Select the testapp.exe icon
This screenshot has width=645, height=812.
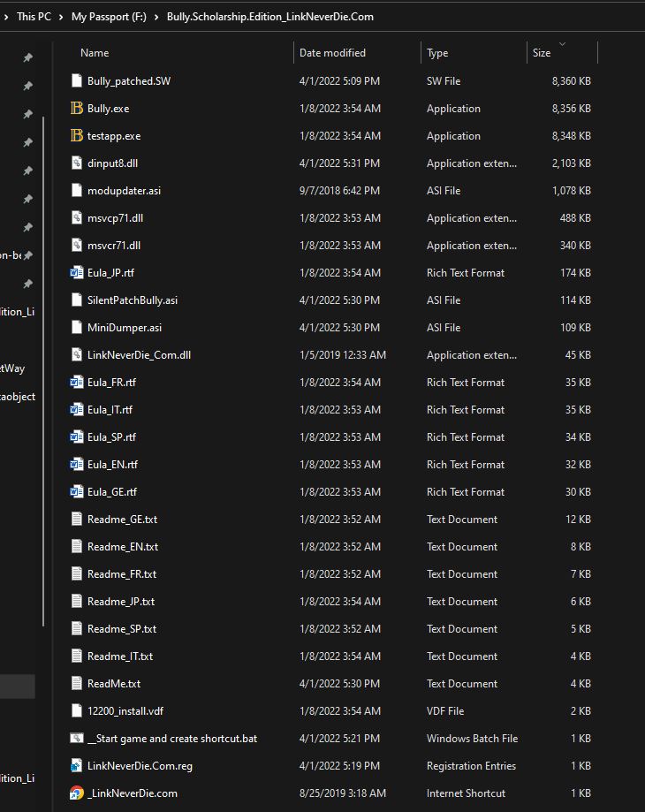coord(76,136)
